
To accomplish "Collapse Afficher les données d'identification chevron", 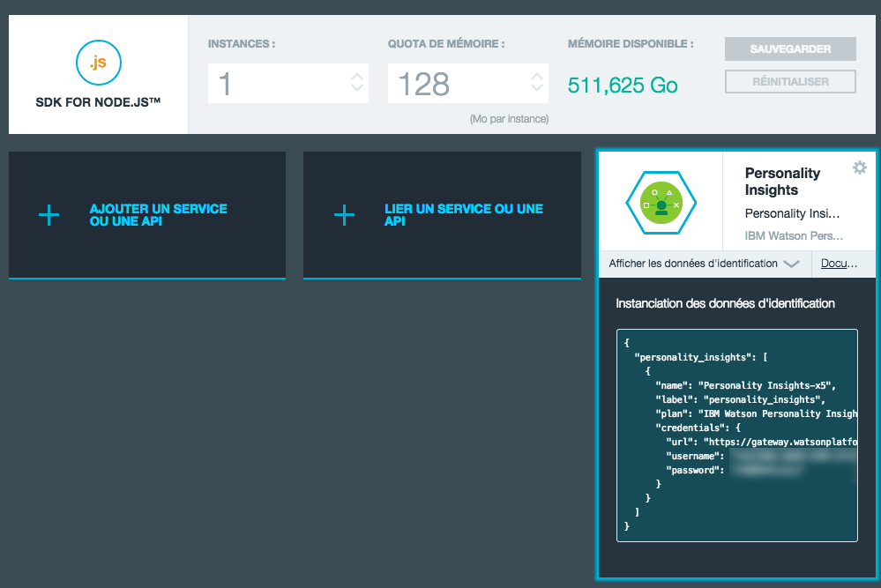I will coord(791,264).
